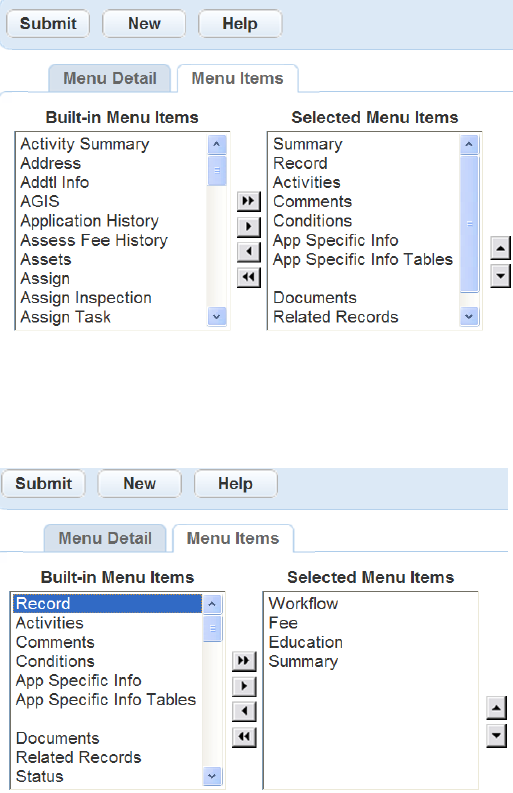This screenshot has width=513, height=793.
Task: Click the upper panel's single left arrow
Action: 248,251
